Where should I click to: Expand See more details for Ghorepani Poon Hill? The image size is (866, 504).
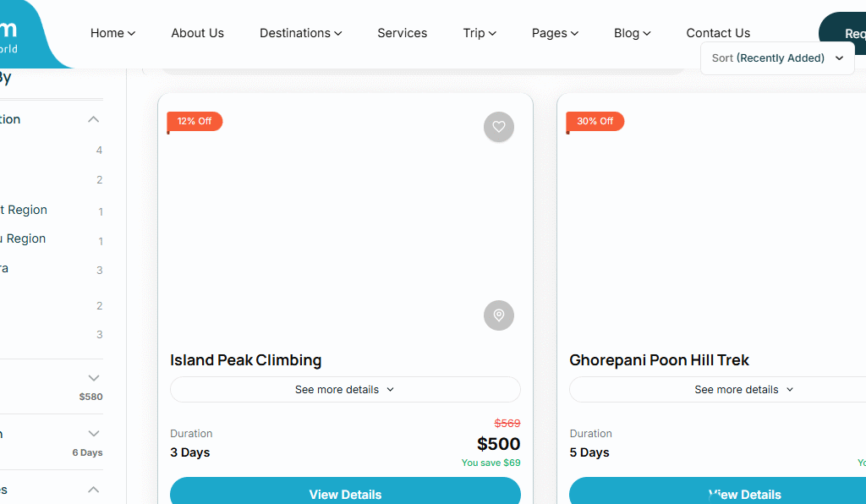click(744, 390)
